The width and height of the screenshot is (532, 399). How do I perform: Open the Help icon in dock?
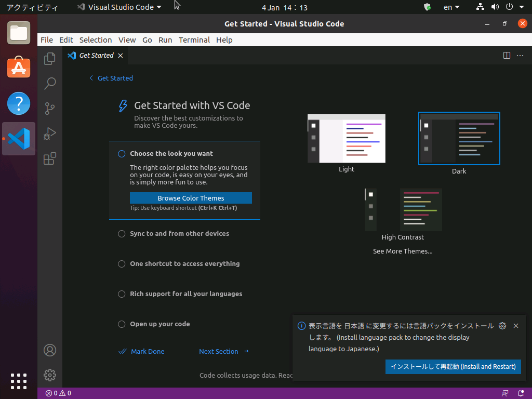pyautogui.click(x=19, y=103)
